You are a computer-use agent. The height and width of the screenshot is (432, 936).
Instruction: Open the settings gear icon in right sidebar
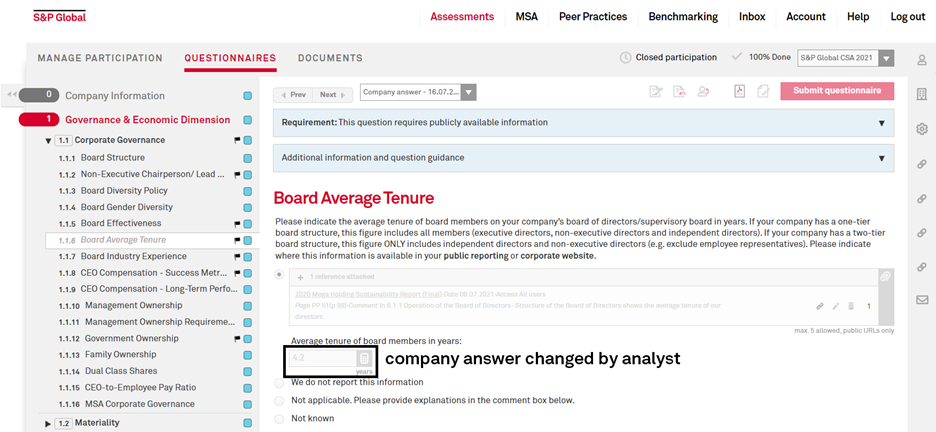922,129
